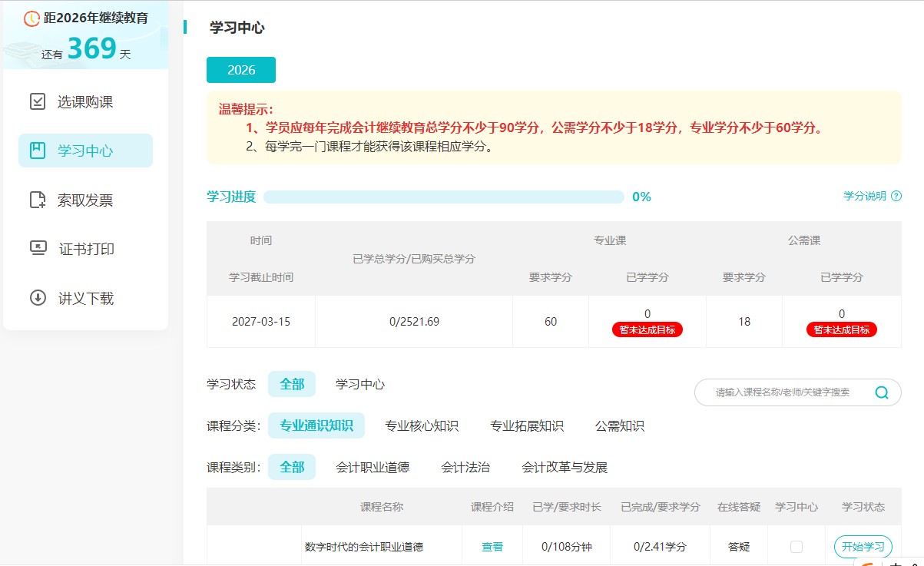Viewport: 924px width, 566px height.
Task: Click the 已学/要求时长 column header
Action: point(567,507)
